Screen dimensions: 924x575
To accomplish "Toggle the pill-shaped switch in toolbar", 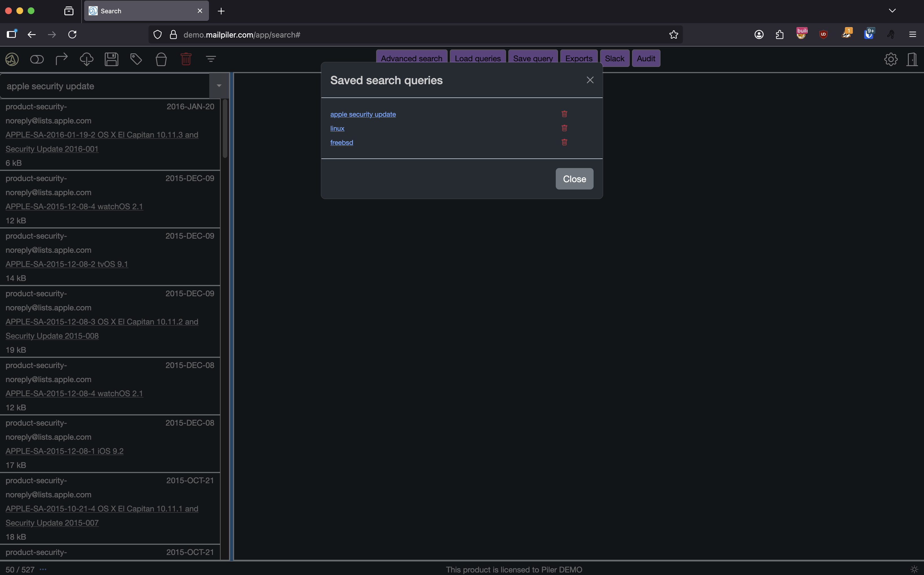I will pos(37,59).
